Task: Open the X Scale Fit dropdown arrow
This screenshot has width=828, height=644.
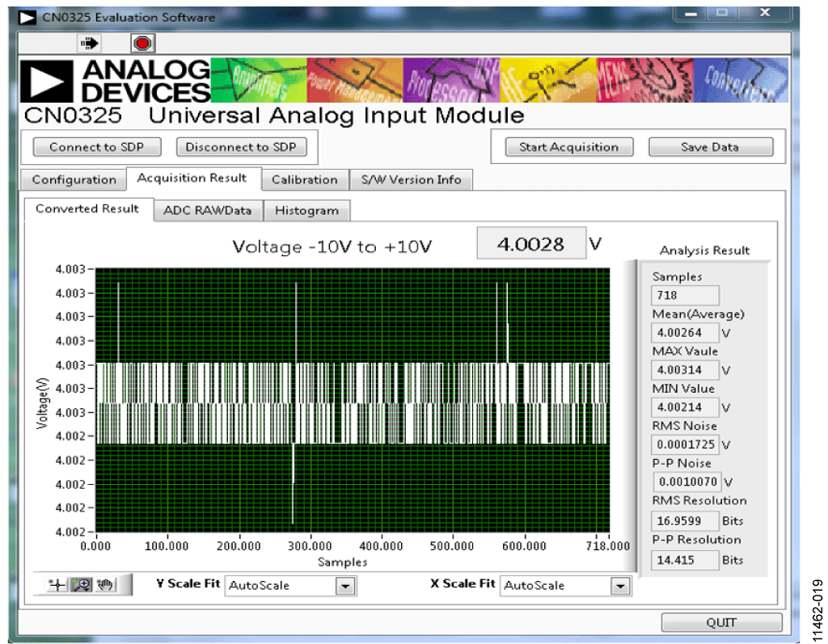Action: (x=620, y=586)
